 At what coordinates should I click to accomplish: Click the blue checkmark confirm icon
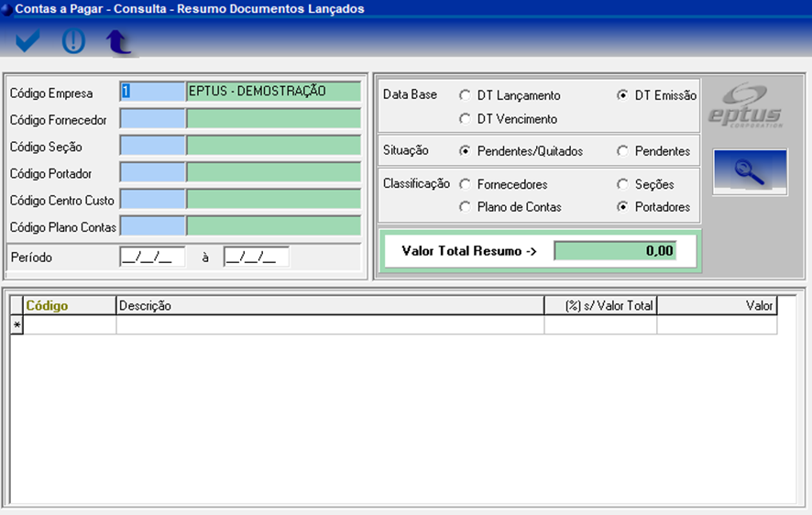28,41
